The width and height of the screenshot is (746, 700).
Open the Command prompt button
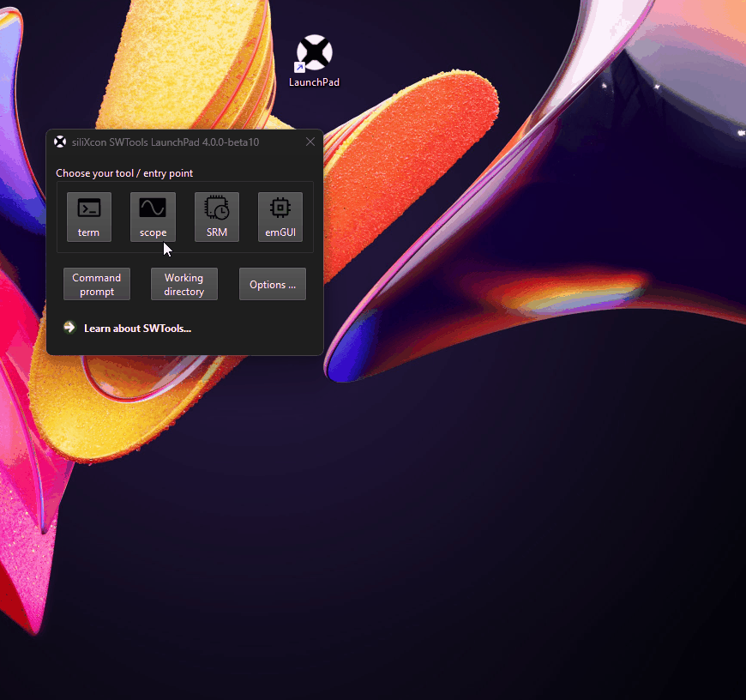97,284
